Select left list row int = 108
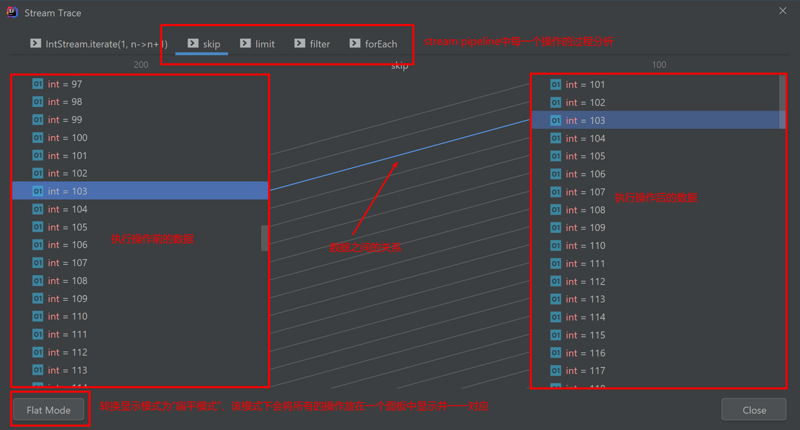This screenshot has height=430, width=800. click(x=140, y=281)
